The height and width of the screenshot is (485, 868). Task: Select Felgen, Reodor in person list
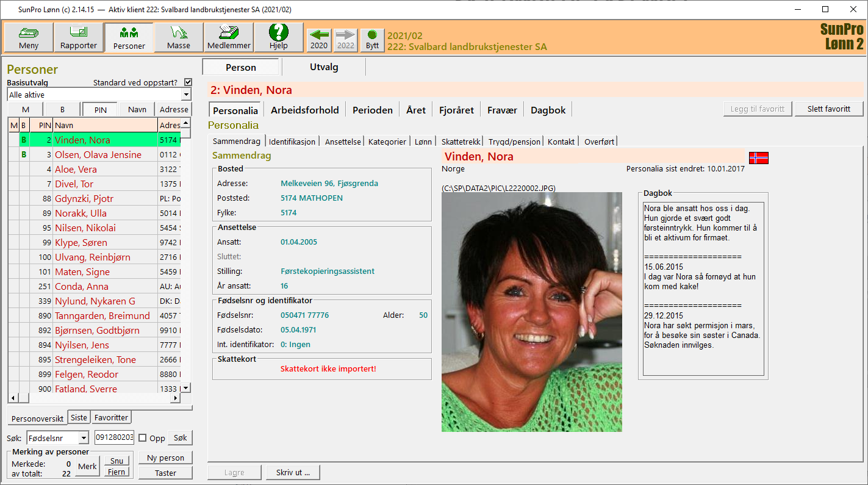tap(95, 374)
